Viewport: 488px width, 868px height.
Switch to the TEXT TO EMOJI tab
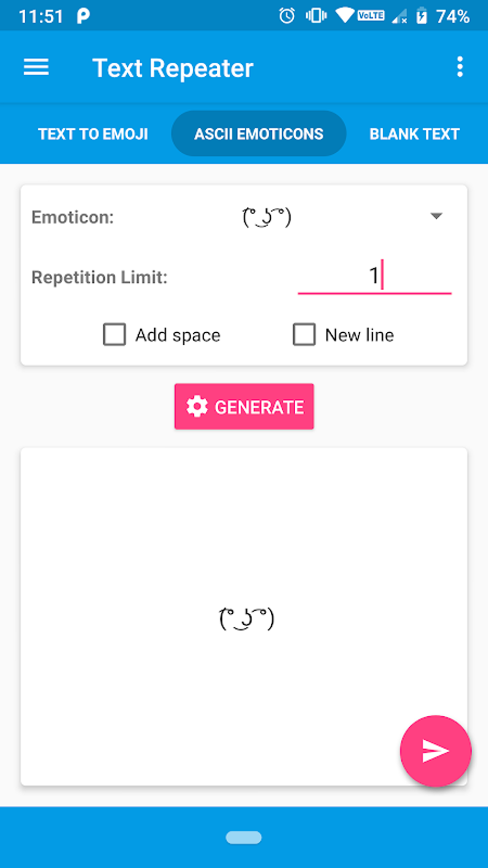pyautogui.click(x=94, y=134)
